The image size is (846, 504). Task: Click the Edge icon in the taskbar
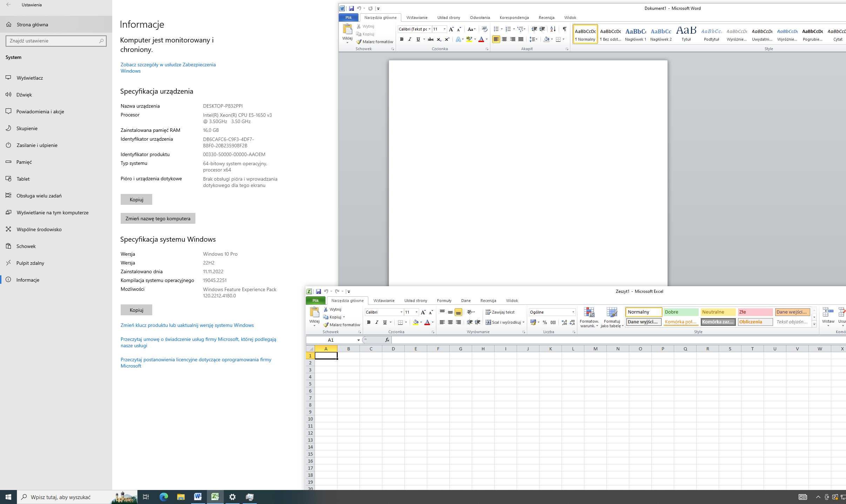pos(163,497)
